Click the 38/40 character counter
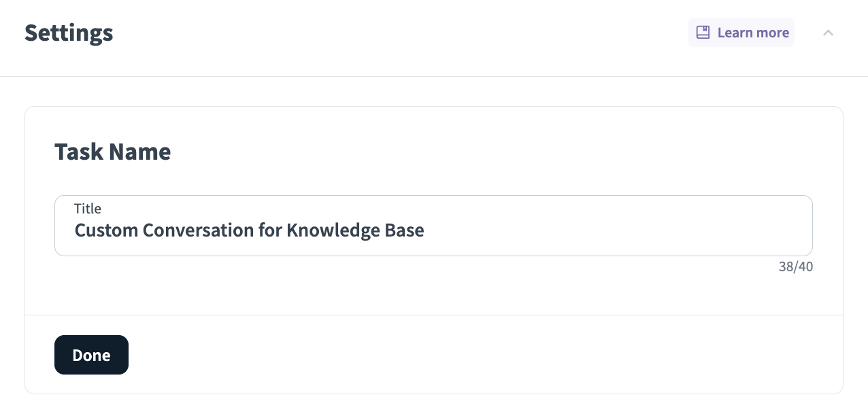The width and height of the screenshot is (868, 416). [795, 267]
